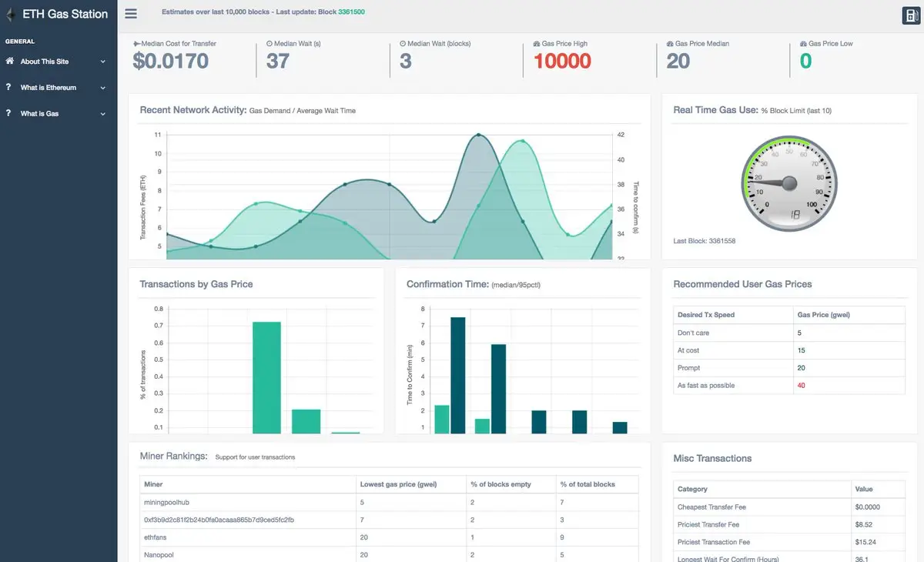The width and height of the screenshot is (924, 562).
Task: Click the clock icon by Median Wait (s)
Action: pos(269,44)
